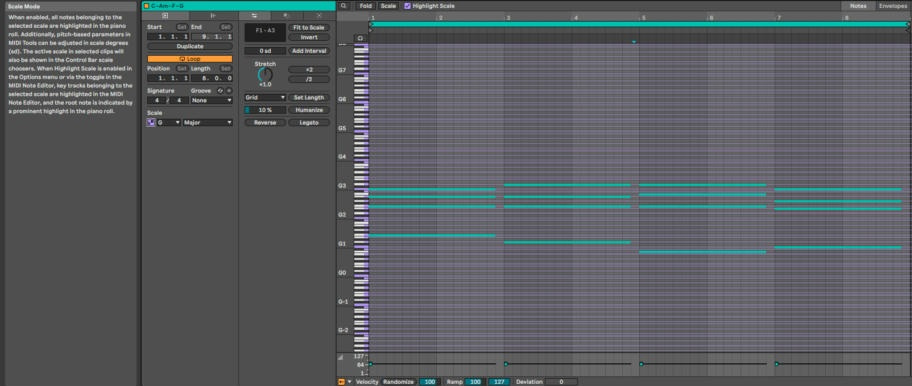Open the Clip properties tab icon
This screenshot has height=386, width=912.
coord(165,16)
